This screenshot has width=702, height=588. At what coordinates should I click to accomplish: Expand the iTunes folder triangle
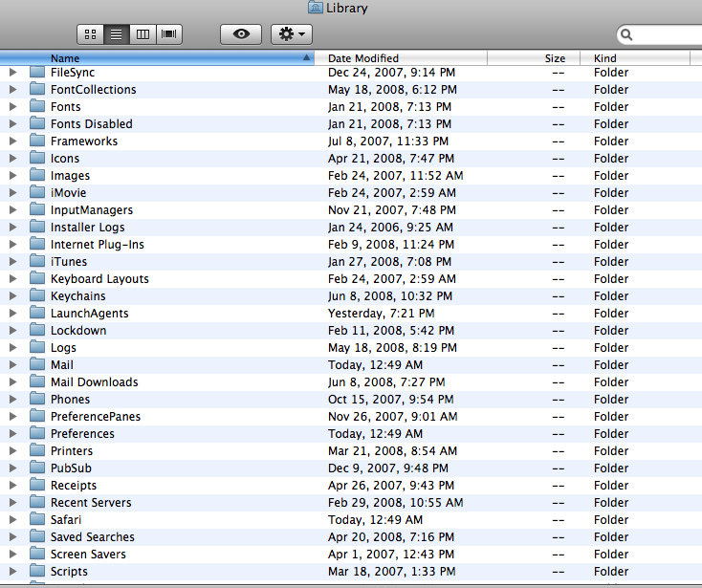tap(13, 261)
